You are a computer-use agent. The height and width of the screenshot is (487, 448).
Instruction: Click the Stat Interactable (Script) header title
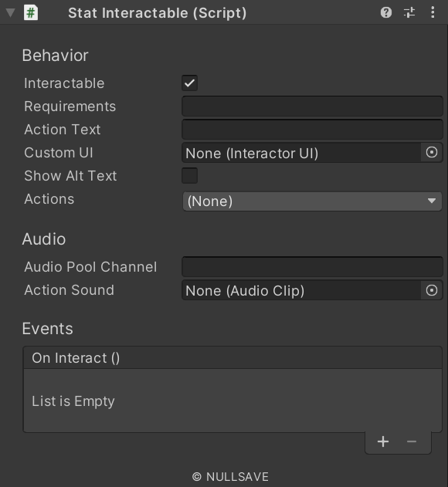coord(158,13)
